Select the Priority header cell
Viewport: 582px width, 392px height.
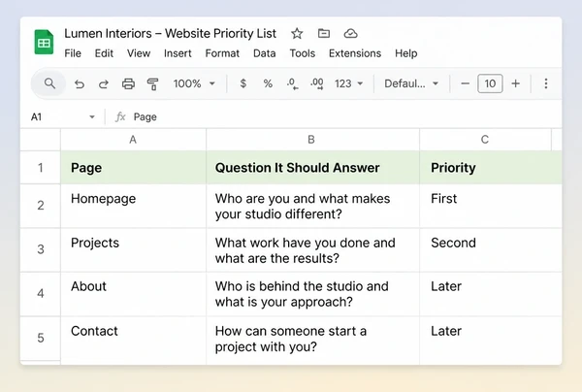[490, 168]
